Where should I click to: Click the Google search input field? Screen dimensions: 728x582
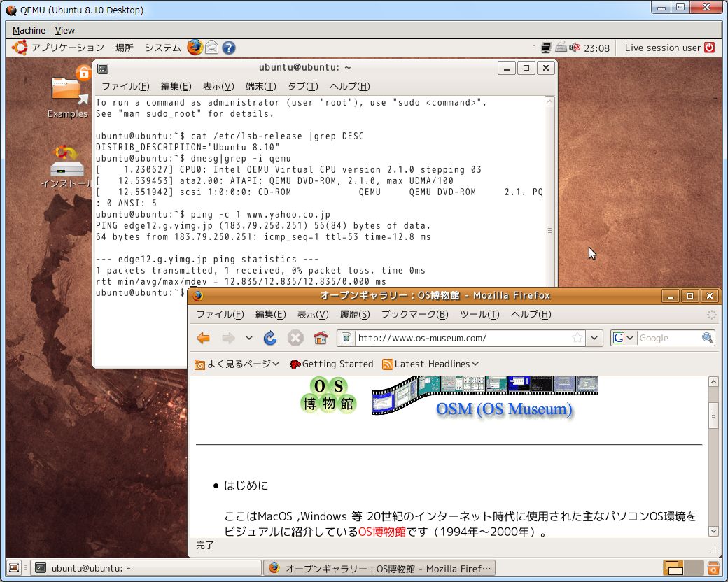click(669, 338)
